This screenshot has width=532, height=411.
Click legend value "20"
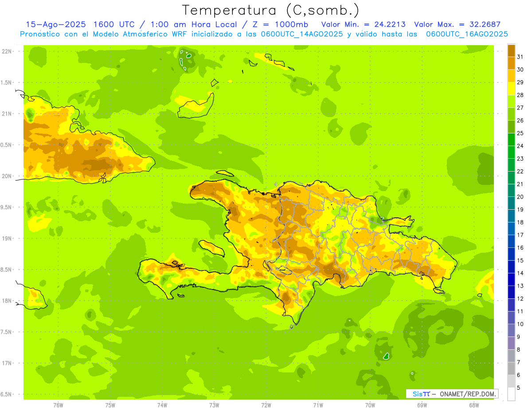click(x=520, y=197)
